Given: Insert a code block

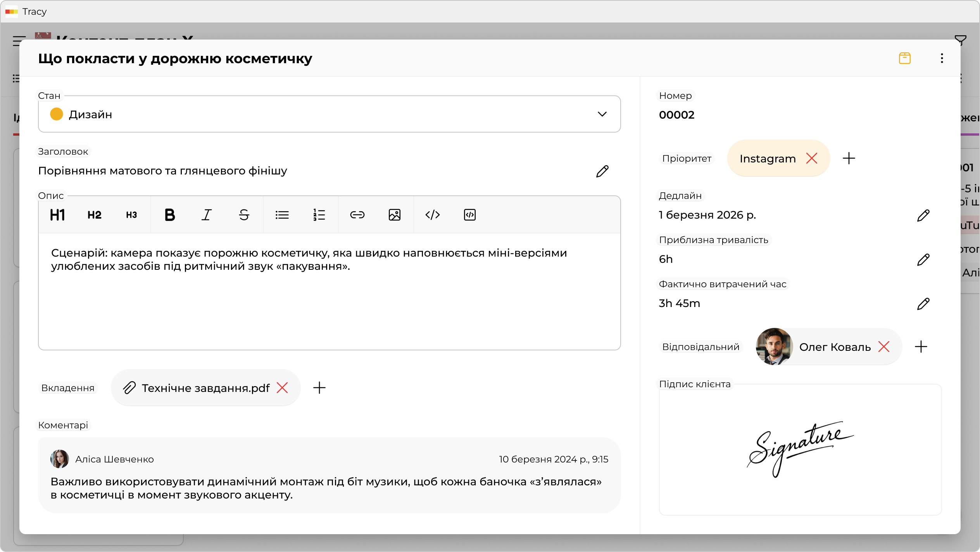Looking at the screenshot, I should pos(469,215).
